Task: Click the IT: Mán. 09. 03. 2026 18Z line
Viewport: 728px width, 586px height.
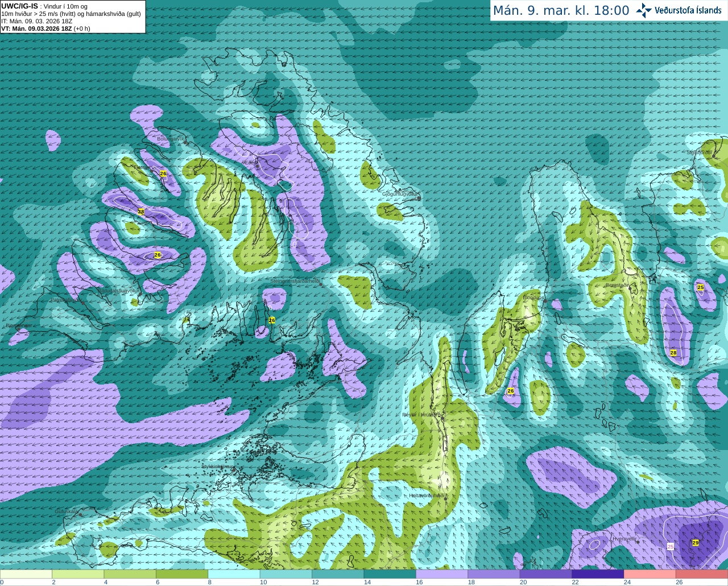Action: [x=36, y=21]
